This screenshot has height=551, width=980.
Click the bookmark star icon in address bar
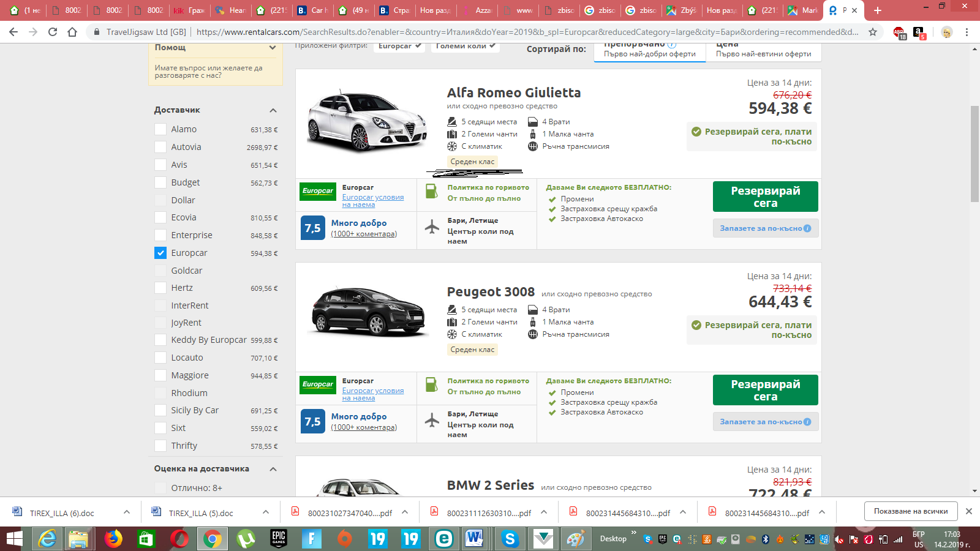[873, 32]
